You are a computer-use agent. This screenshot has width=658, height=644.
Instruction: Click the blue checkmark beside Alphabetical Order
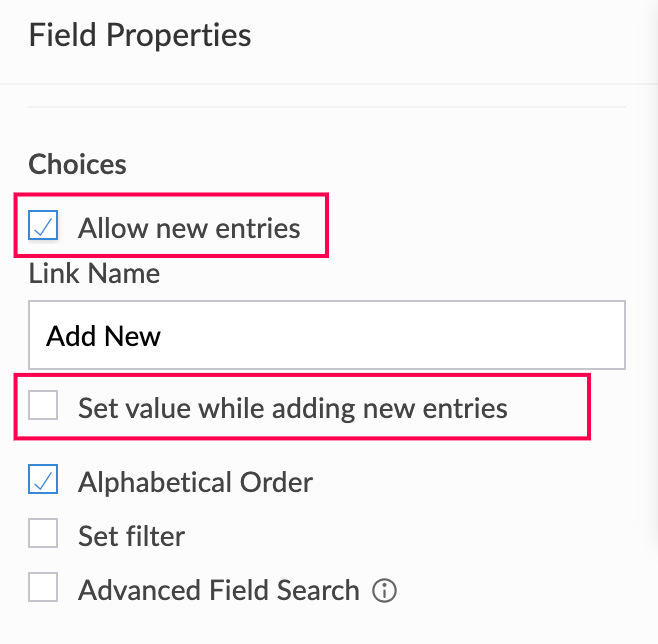(x=43, y=481)
